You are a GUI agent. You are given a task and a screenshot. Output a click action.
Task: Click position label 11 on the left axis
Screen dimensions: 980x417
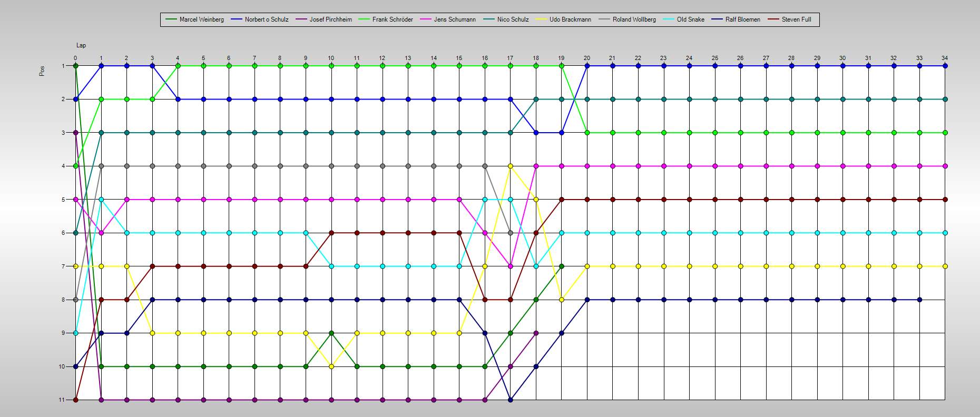pyautogui.click(x=62, y=400)
